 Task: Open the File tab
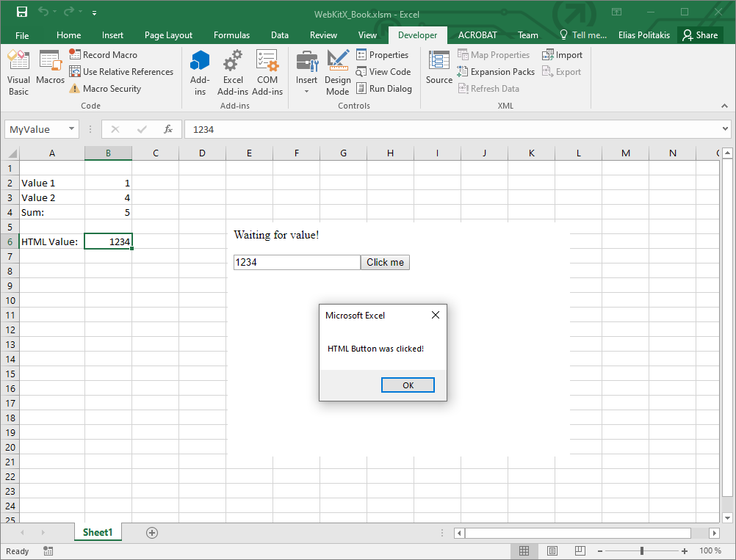coord(22,35)
